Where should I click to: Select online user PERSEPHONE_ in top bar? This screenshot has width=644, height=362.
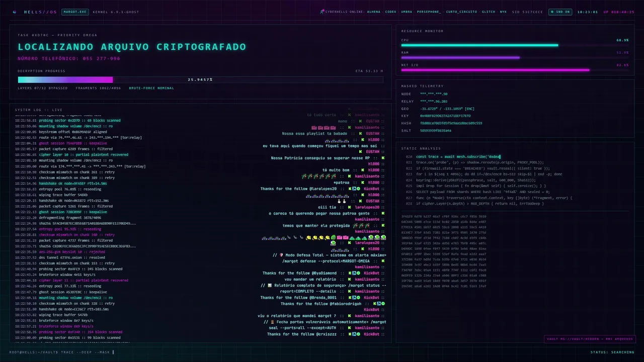coord(429,12)
